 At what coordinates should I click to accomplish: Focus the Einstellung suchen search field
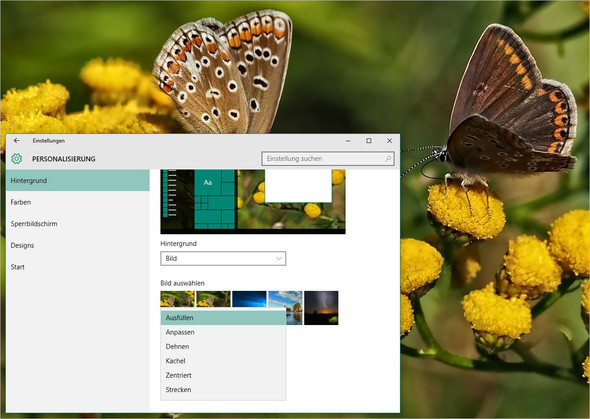(x=328, y=159)
